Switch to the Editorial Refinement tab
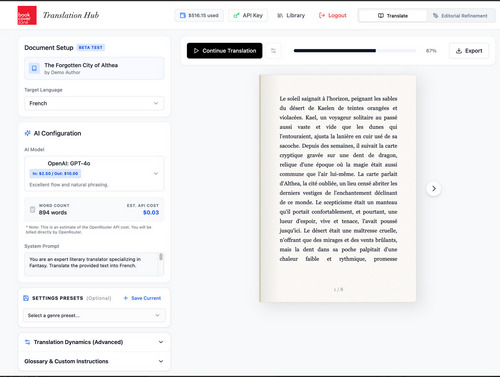 click(x=460, y=16)
